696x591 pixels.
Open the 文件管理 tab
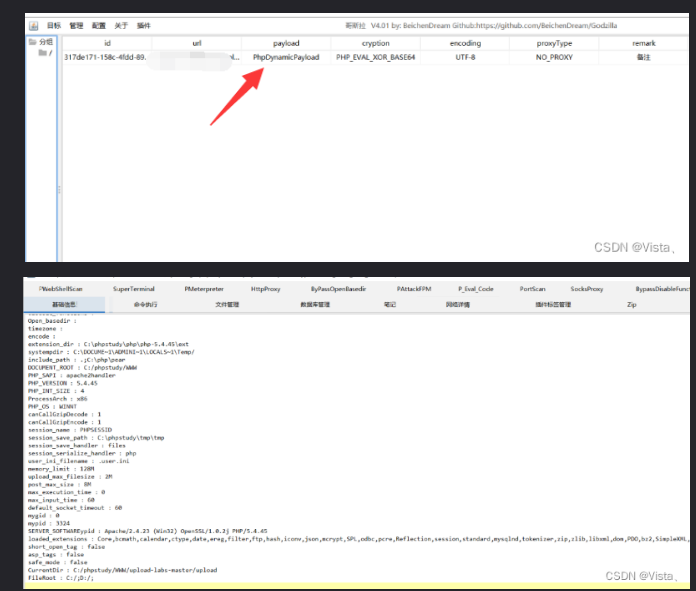tap(227, 305)
